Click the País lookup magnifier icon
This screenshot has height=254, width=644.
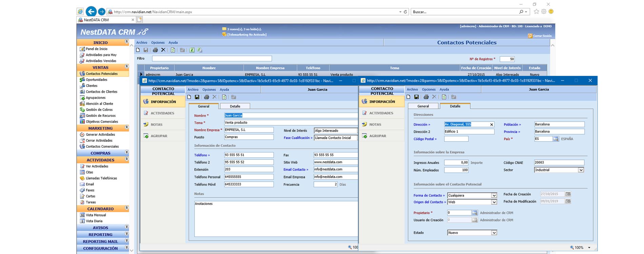[556, 139]
